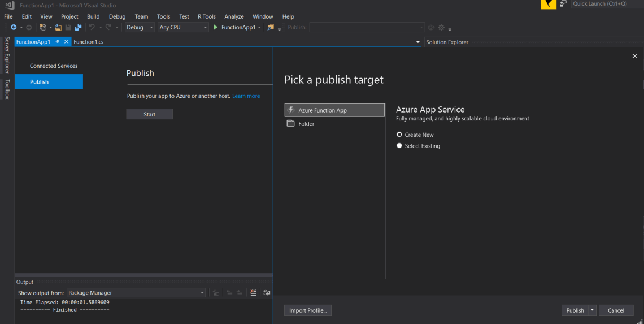The width and height of the screenshot is (644, 324).
Task: Open the Build menu
Action: 93,16
